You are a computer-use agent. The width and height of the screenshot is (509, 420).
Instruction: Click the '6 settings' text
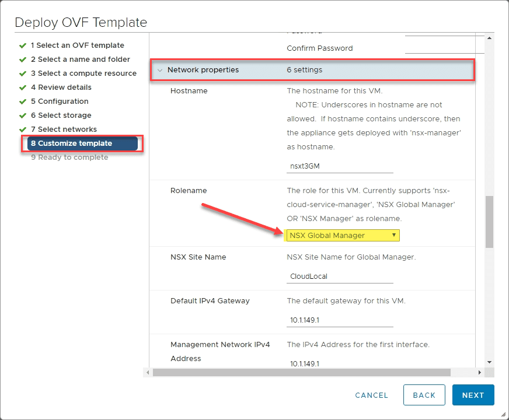(x=305, y=70)
